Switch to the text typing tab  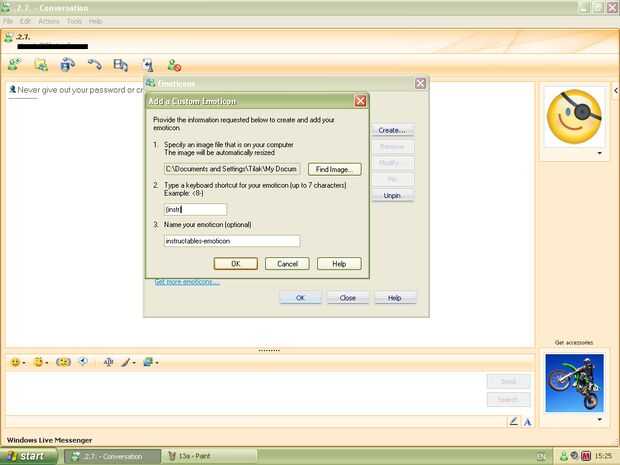(x=527, y=422)
